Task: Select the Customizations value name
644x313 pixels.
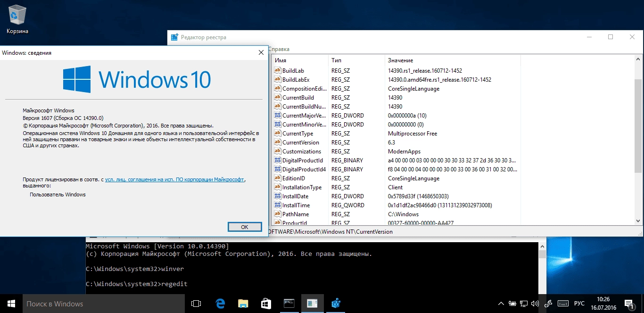Action: tap(302, 152)
